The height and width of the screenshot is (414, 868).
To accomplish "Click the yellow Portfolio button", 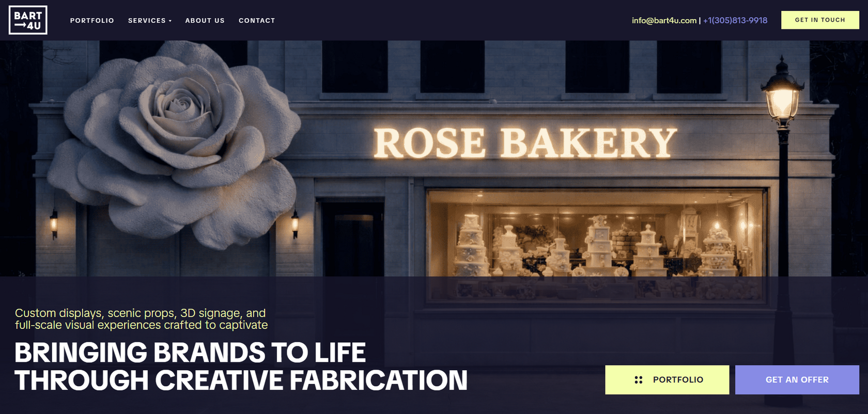I will (x=667, y=380).
